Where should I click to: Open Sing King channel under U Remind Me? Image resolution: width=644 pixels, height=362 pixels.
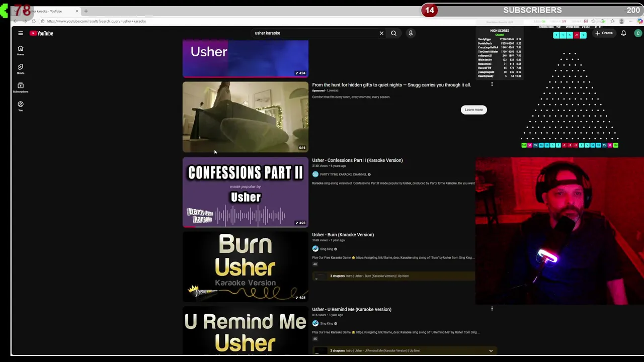(x=327, y=323)
